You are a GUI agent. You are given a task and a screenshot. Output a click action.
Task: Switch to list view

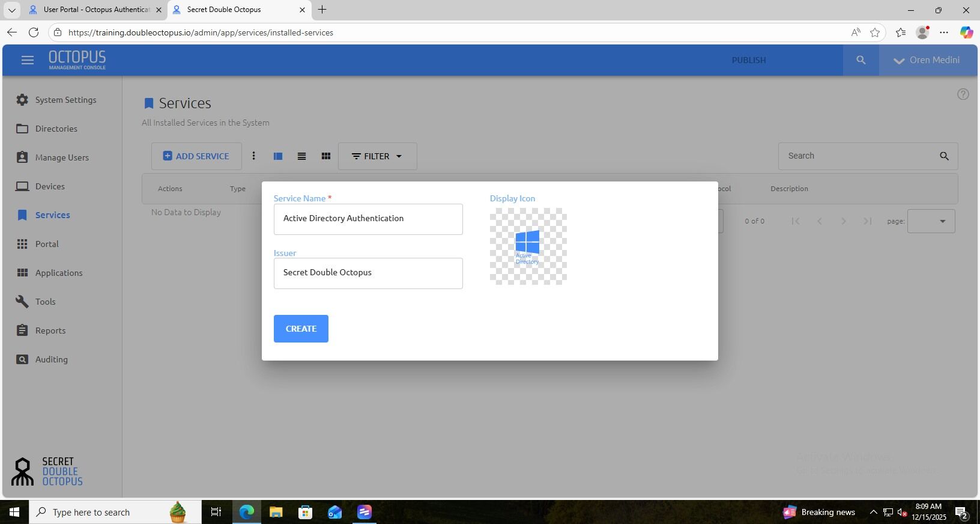[x=301, y=156]
